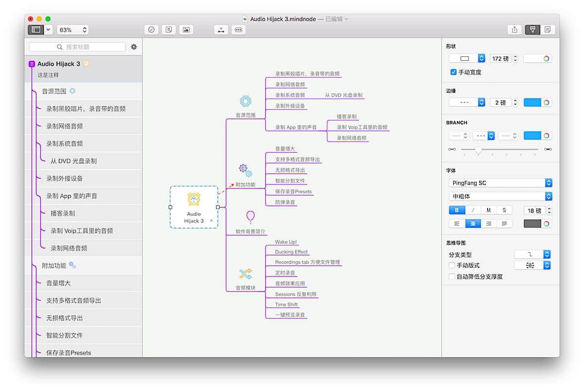Open the PingFang SC font dropdown
The image size is (584, 392).
pyautogui.click(x=500, y=183)
